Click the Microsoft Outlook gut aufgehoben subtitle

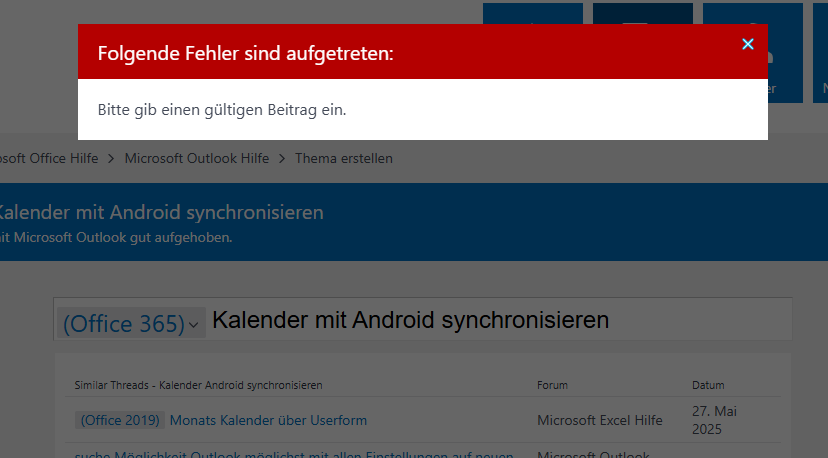(116, 238)
